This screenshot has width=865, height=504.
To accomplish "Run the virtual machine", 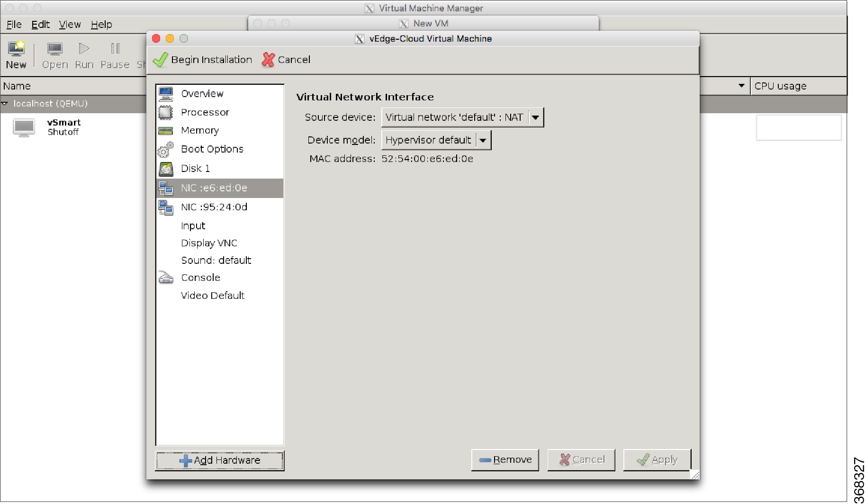I will pos(84,54).
